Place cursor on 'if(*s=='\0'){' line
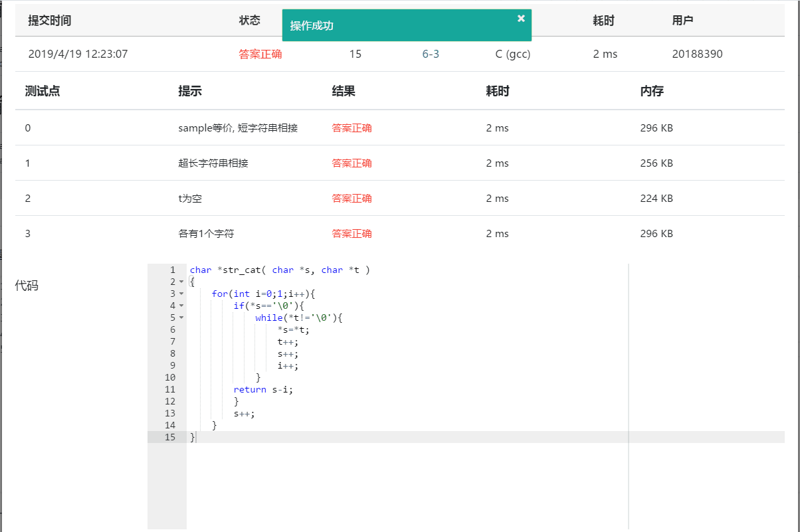800x532 pixels. [268, 306]
